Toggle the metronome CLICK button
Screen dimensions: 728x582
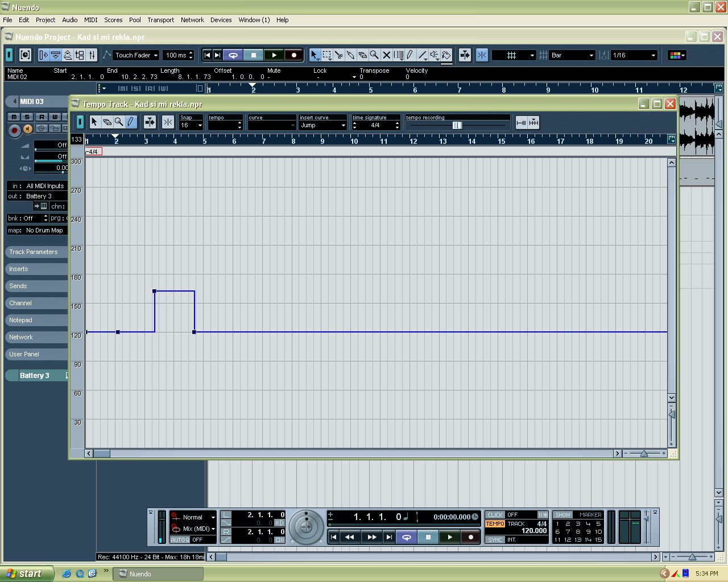click(x=495, y=515)
